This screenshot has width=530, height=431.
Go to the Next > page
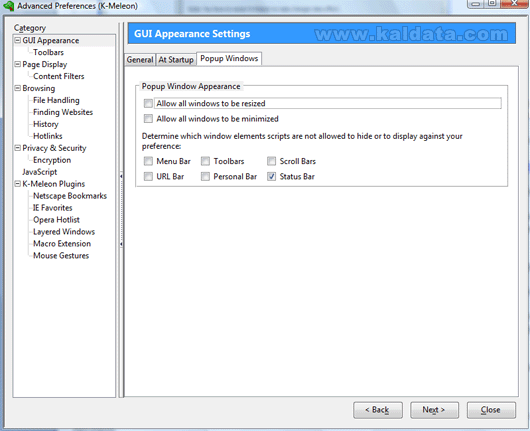click(434, 410)
